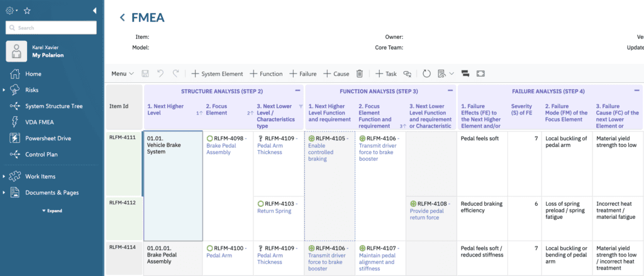Screen dimensions: 644x276
Task: Click the Delete trash can icon
Action: tap(360, 74)
